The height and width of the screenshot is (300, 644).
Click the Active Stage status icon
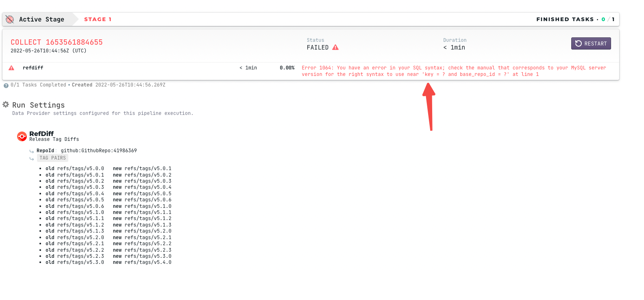click(x=10, y=19)
